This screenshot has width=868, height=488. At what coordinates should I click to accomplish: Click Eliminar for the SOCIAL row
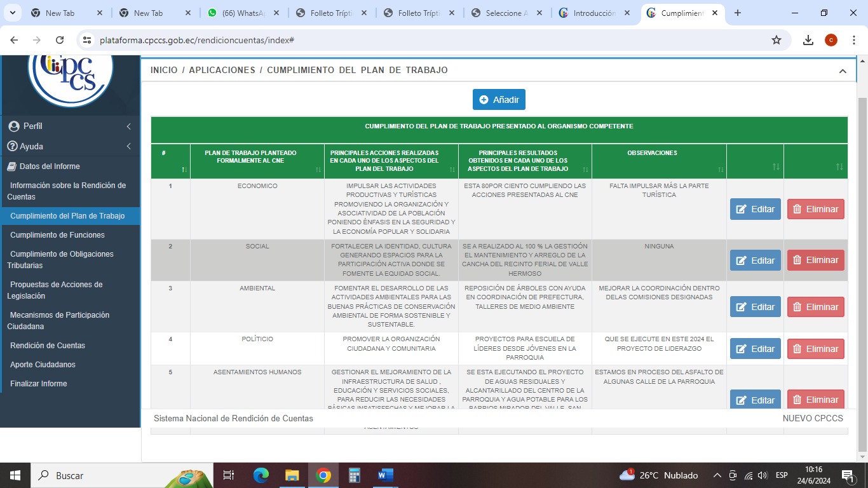815,261
